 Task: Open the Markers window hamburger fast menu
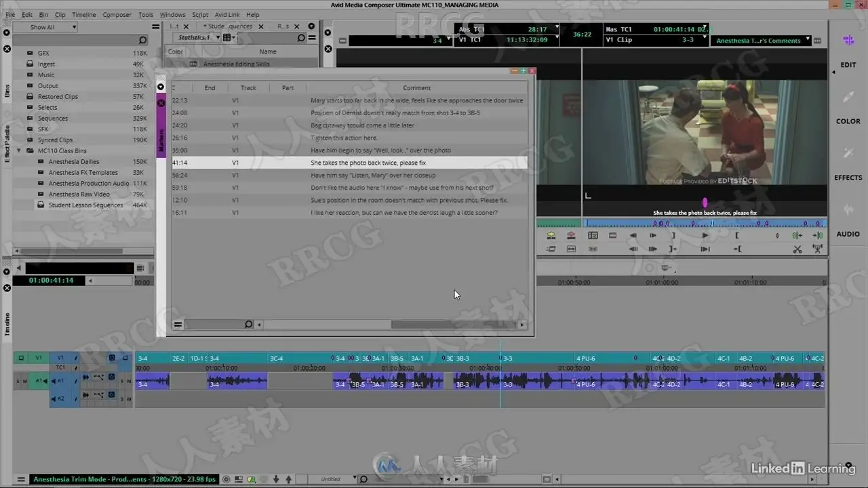click(x=178, y=325)
